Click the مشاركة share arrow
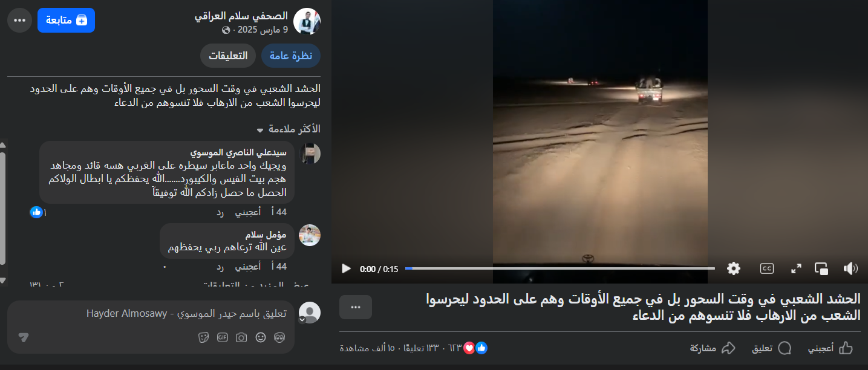 (713, 348)
